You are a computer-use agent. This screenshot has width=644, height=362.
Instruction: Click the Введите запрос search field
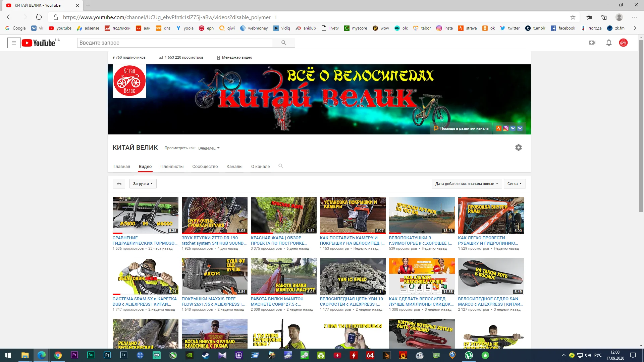[175, 43]
